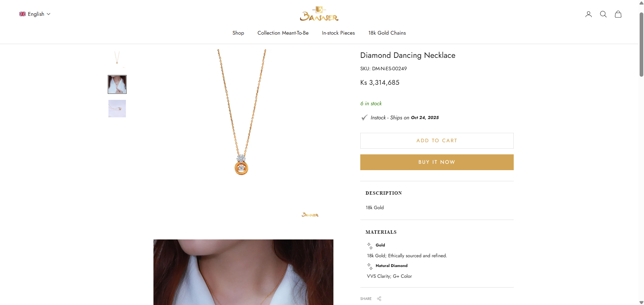Click the sparkle icon beside Natural Diamond
The width and height of the screenshot is (644, 305).
click(x=370, y=266)
